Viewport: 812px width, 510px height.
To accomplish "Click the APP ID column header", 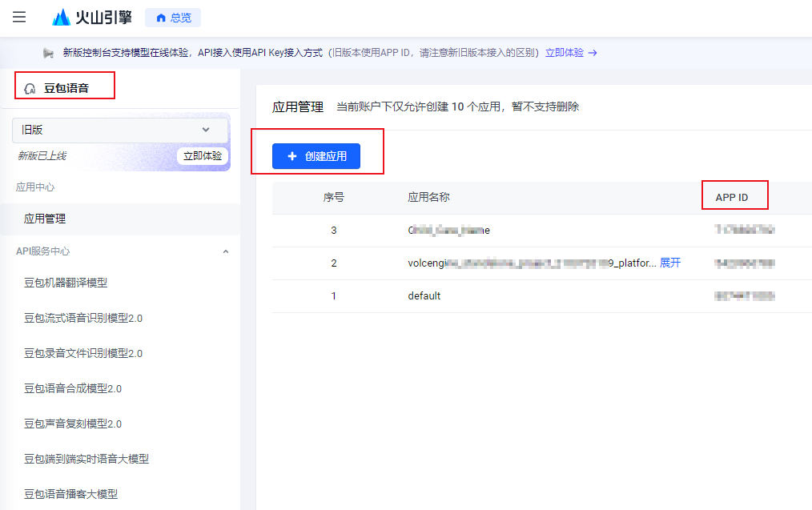I will click(x=732, y=197).
